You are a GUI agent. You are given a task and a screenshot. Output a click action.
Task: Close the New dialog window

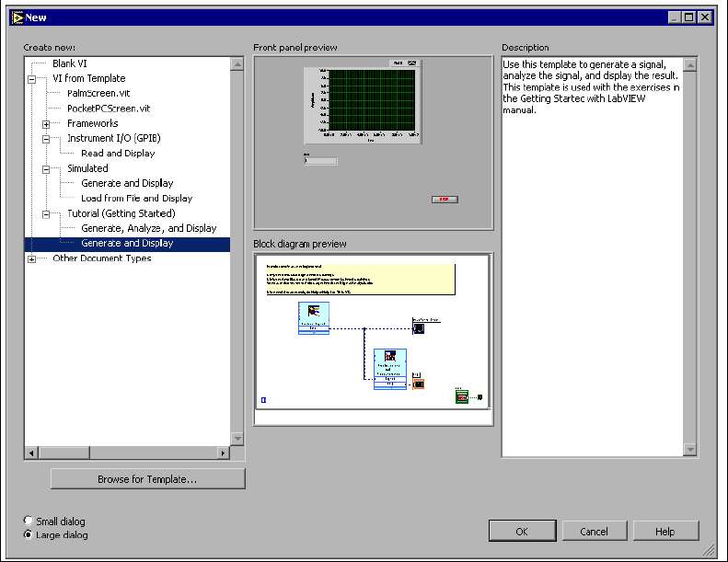(x=705, y=17)
